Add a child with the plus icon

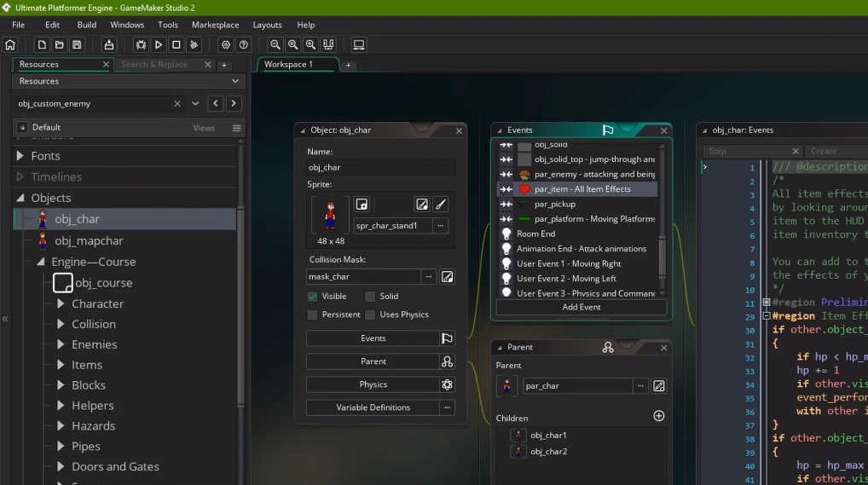[658, 416]
